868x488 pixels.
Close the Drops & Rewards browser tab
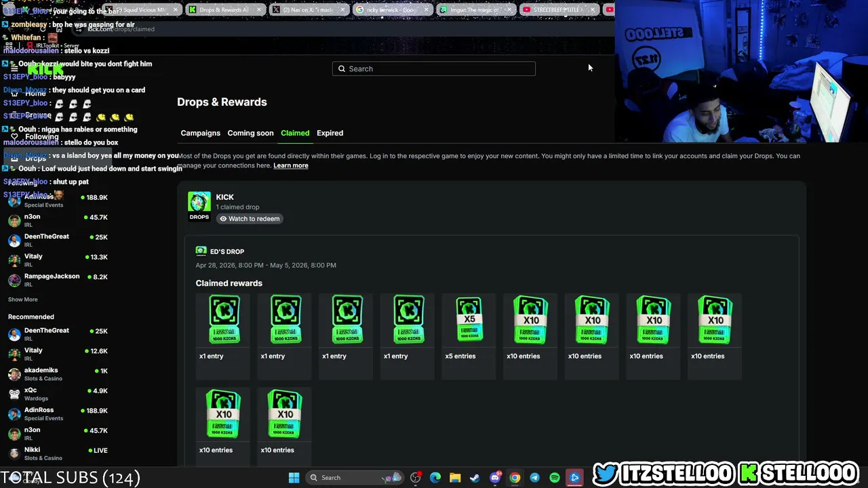(259, 9)
